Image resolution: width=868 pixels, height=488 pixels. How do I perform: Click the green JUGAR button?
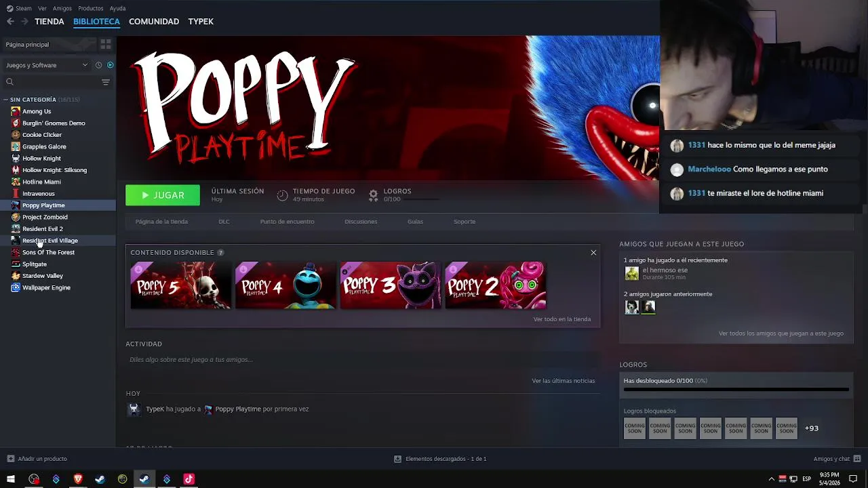pyautogui.click(x=163, y=195)
